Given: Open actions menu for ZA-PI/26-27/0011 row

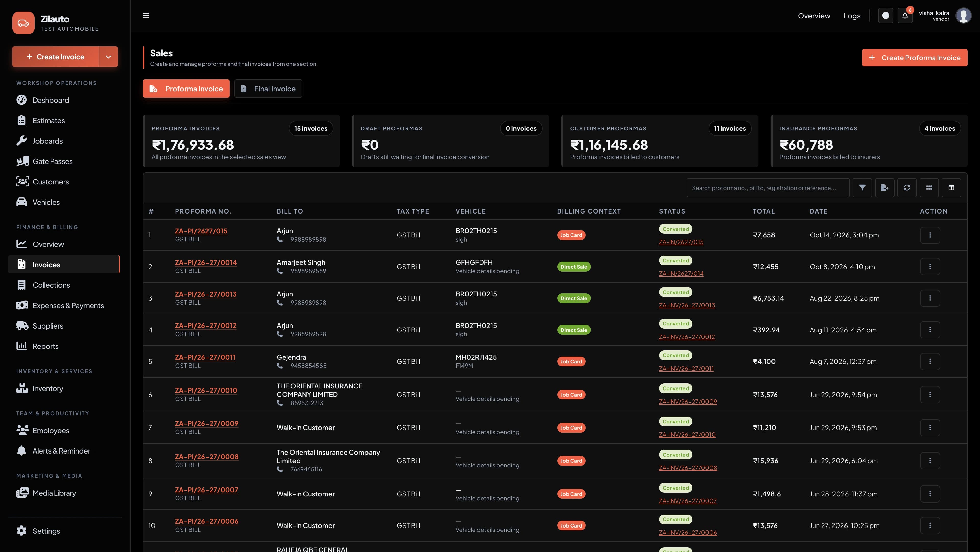Looking at the screenshot, I should tap(930, 361).
